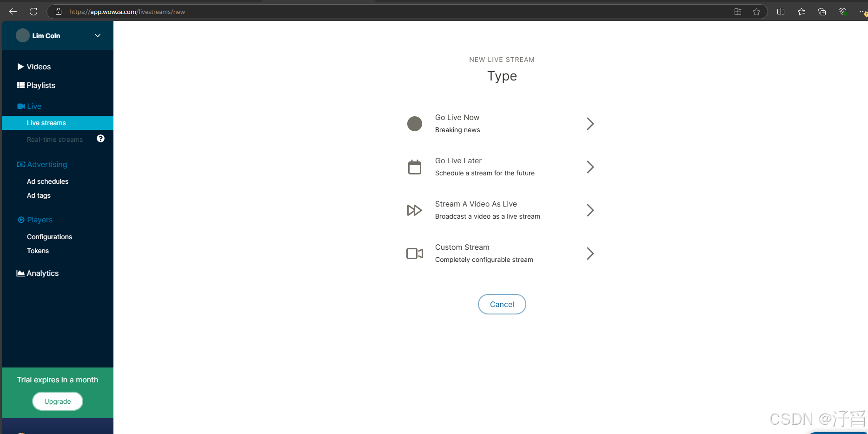Screen dimensions: 868x434
Task: Open browser essentials heart icon
Action: [x=842, y=12]
